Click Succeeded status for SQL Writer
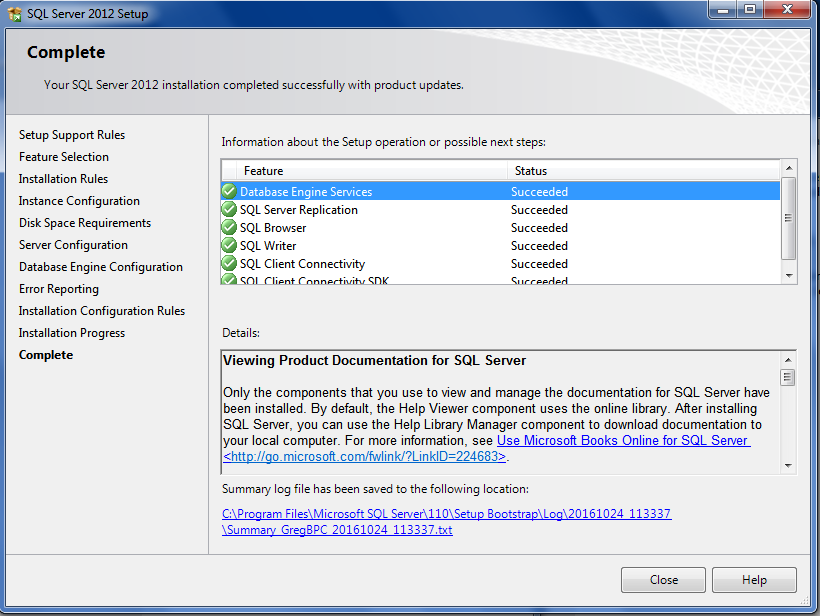This screenshot has width=820, height=616. 539,245
